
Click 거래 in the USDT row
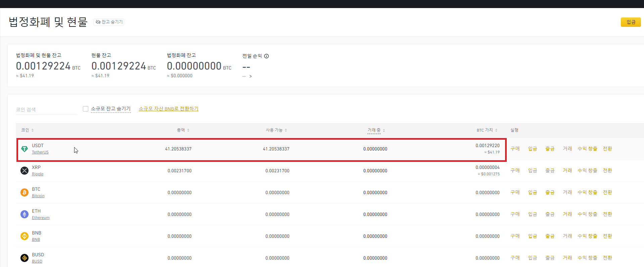point(567,149)
